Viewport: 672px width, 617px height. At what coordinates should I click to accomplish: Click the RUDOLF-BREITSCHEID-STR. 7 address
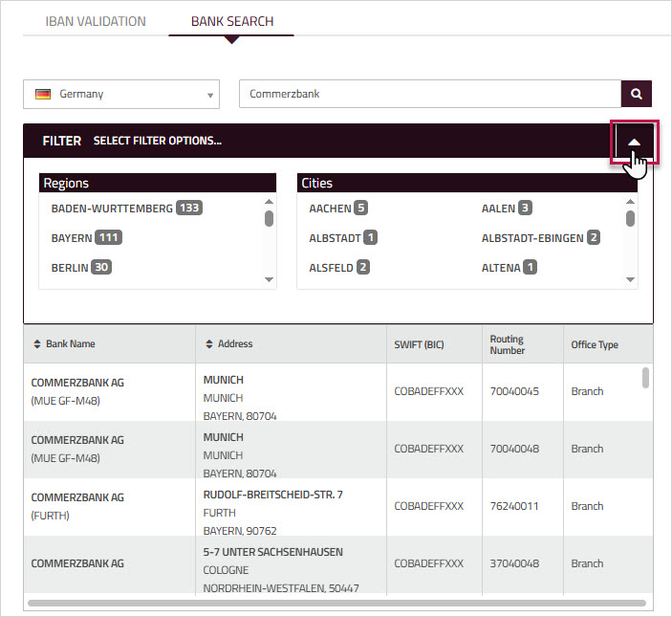pyautogui.click(x=273, y=495)
